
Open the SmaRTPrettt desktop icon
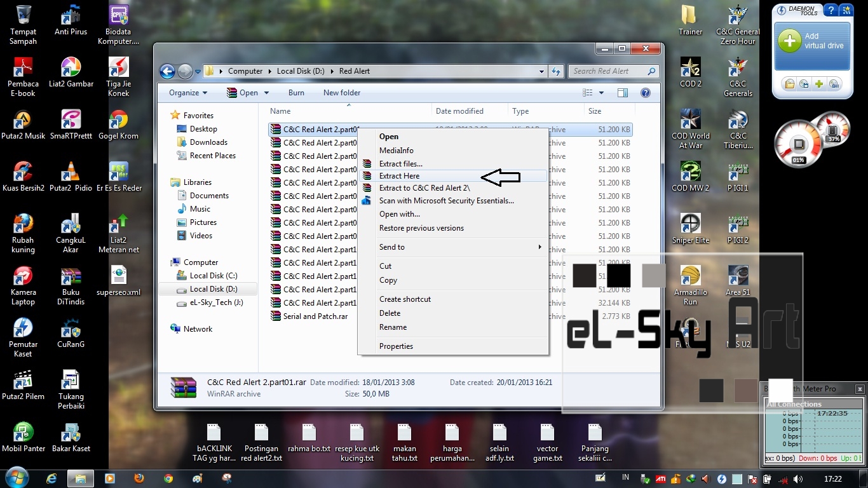[71, 124]
